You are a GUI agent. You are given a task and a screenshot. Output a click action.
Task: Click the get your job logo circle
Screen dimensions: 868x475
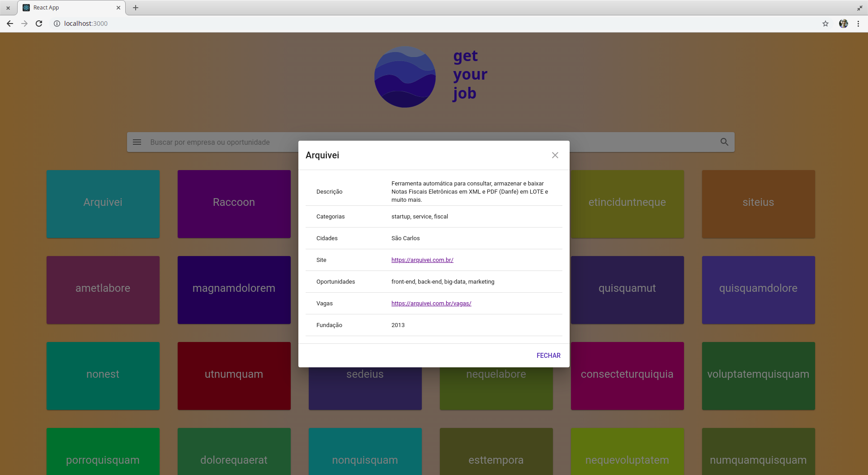(x=405, y=77)
